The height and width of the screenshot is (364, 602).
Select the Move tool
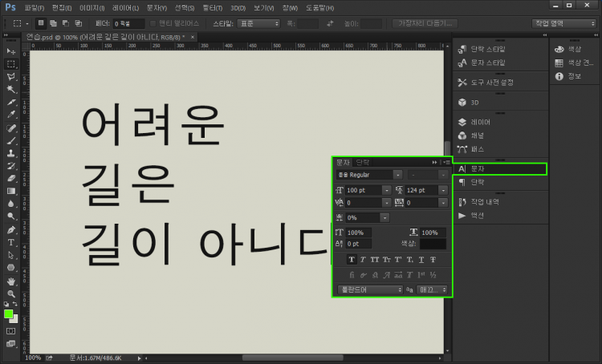[x=11, y=51]
